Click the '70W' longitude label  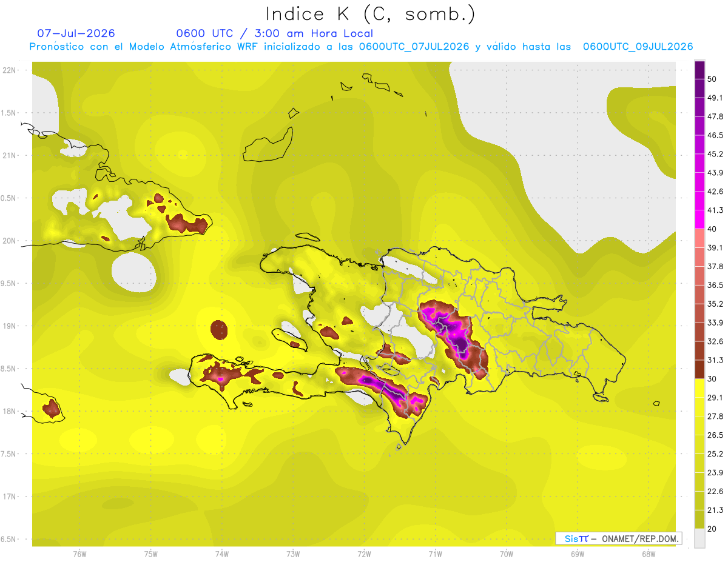pos(507,554)
